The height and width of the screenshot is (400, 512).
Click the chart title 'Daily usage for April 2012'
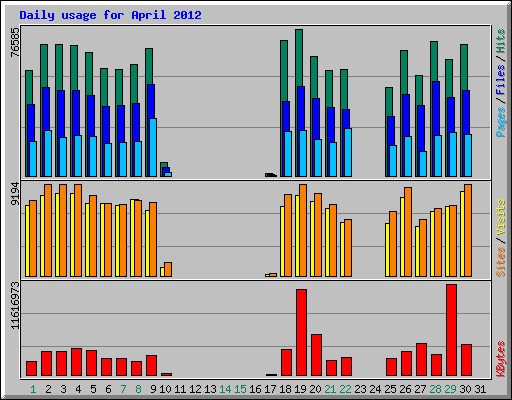(x=110, y=15)
